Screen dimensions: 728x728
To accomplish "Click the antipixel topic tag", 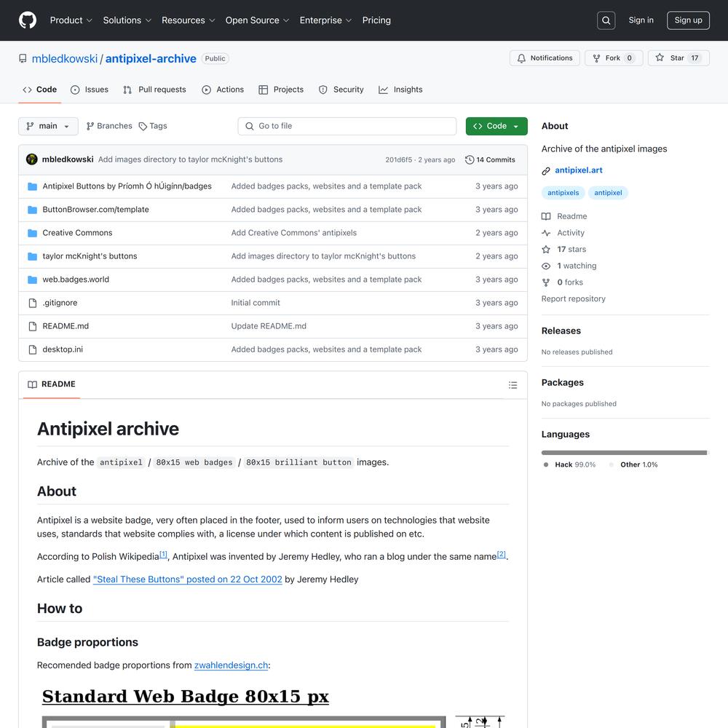I will click(x=608, y=193).
